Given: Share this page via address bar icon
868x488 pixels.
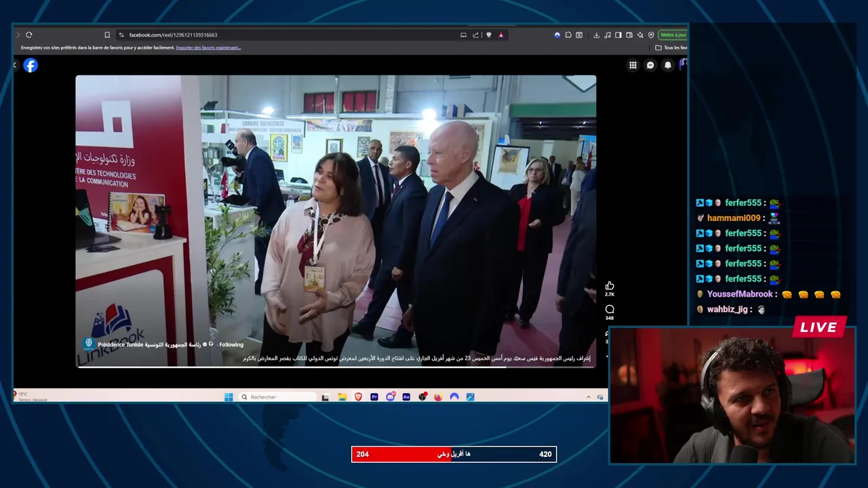Looking at the screenshot, I should click(x=476, y=35).
